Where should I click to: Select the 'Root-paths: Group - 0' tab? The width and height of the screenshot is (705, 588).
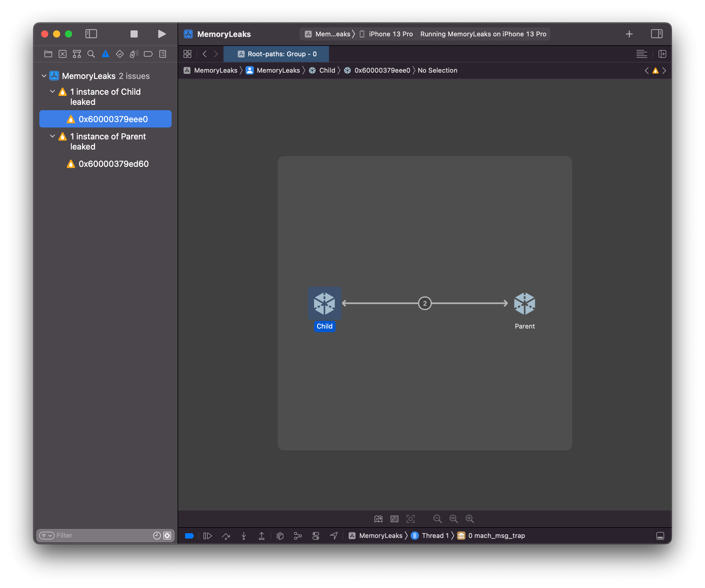277,54
